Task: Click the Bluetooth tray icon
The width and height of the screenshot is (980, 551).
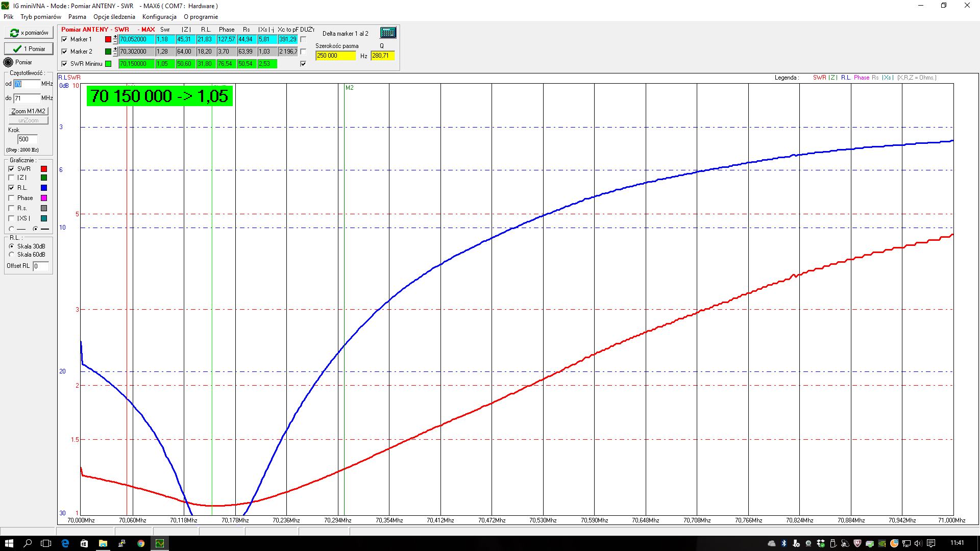Action: coord(784,543)
